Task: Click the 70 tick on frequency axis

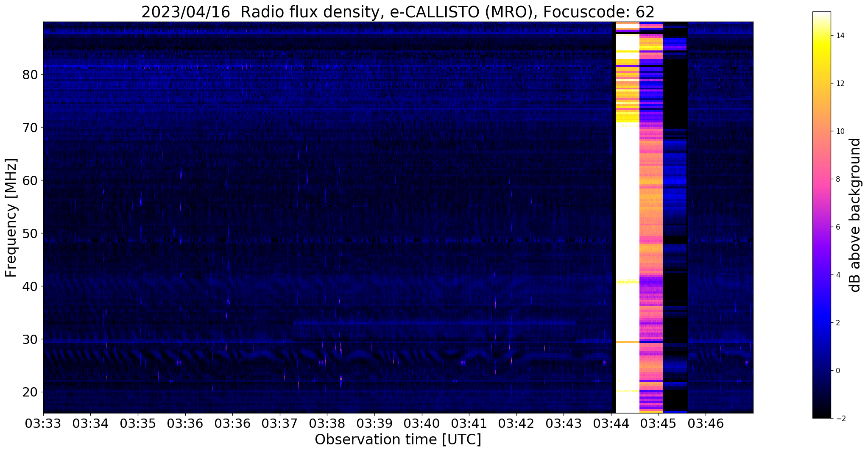Action: 30,128
